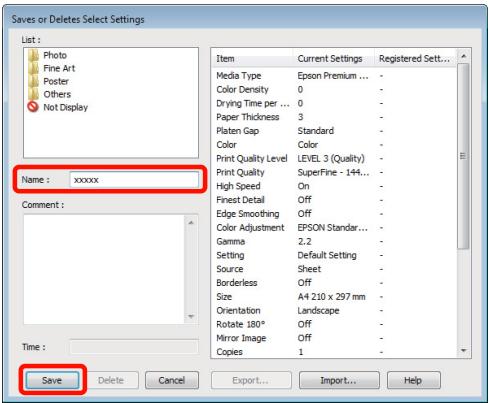
Task: Click the EPSON Standard value
Action: 333,228
